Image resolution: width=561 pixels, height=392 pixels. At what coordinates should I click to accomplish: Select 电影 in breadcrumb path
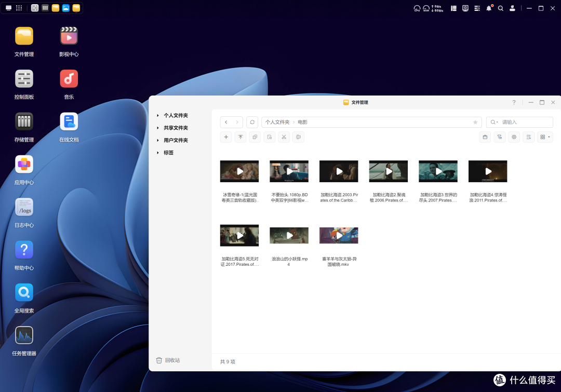(x=303, y=123)
